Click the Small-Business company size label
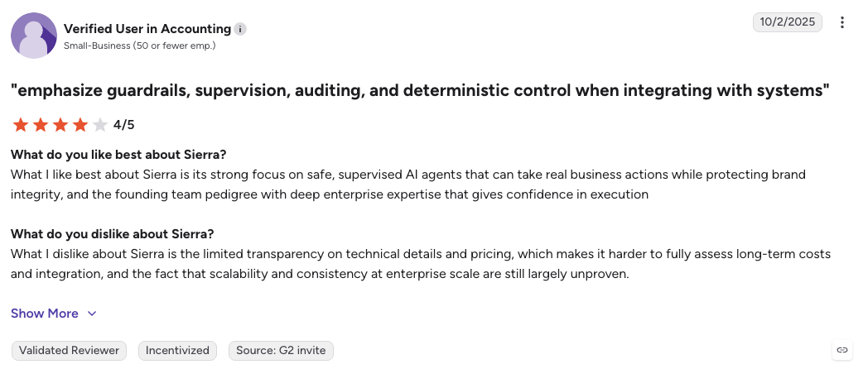The height and width of the screenshot is (369, 868). [139, 46]
